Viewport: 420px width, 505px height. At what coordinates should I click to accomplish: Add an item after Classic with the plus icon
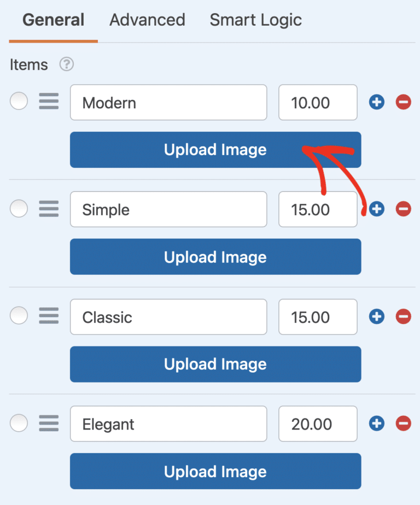(376, 316)
